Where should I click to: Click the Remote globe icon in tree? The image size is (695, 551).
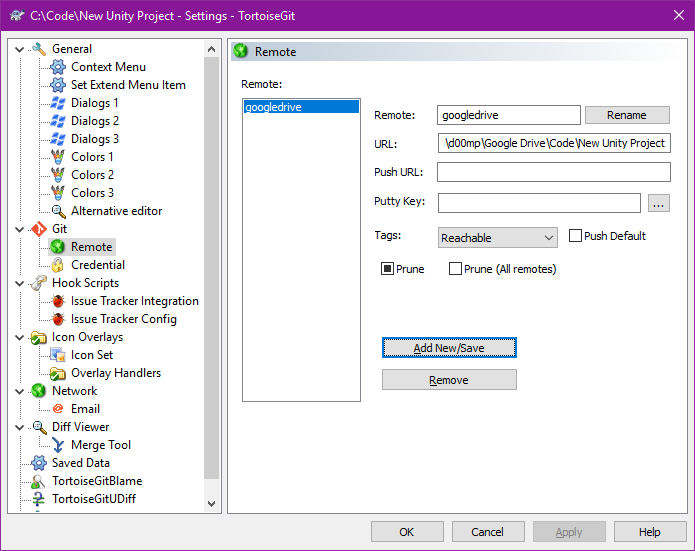click(58, 247)
